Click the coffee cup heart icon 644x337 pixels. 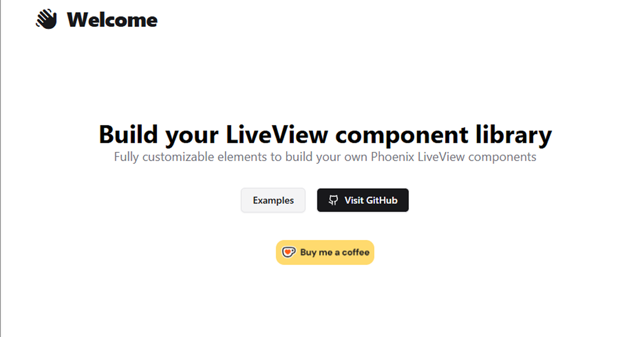[289, 252]
